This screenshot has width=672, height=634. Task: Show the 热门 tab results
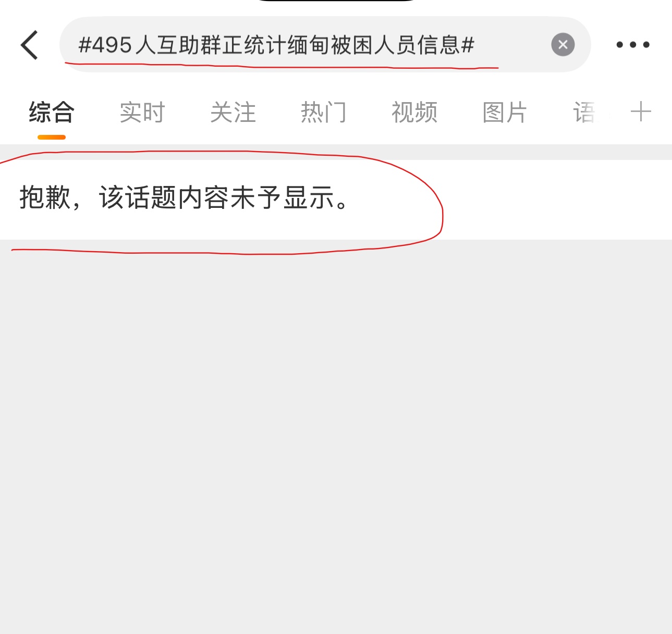324,113
